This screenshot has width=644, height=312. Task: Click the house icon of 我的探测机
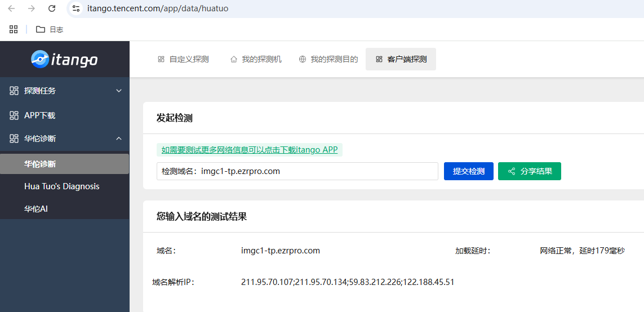coord(234,59)
